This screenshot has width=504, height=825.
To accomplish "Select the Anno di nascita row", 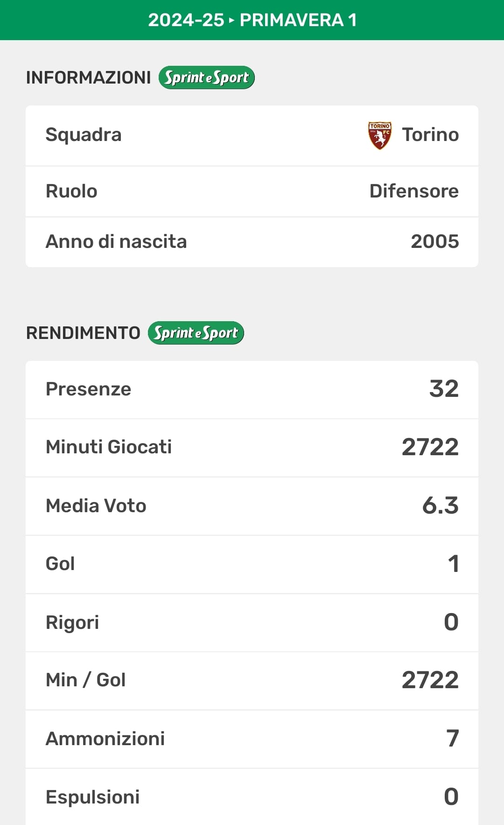I will coord(252,241).
